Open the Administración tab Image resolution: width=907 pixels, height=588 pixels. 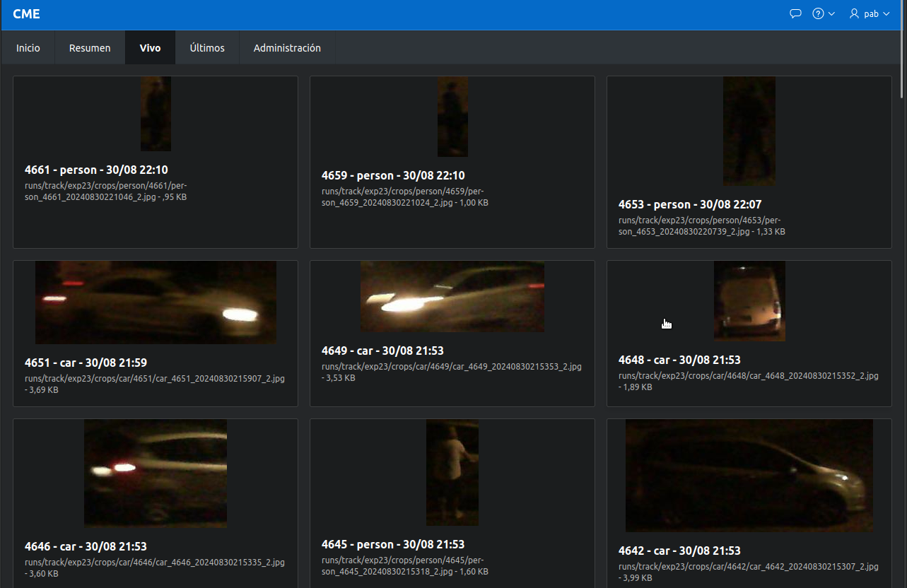click(x=287, y=48)
